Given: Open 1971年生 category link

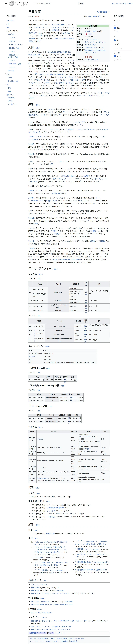Looking at the screenshot, I should [x=65, y=641].
